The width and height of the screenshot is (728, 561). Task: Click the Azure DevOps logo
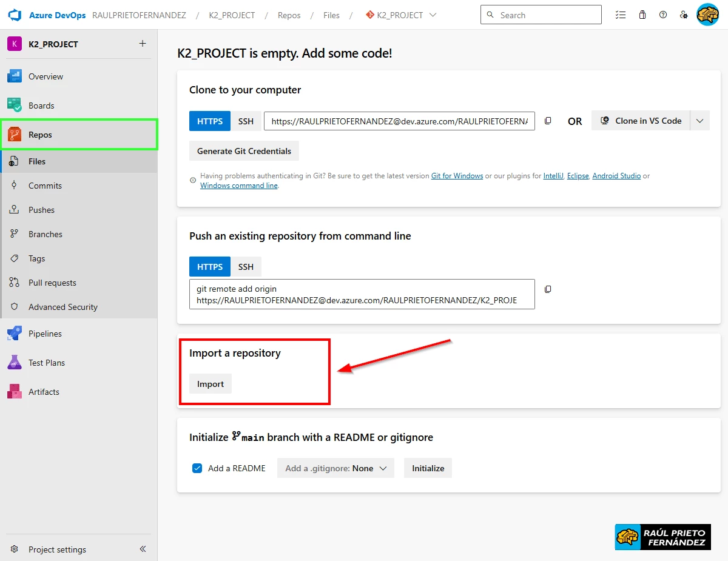13,15
